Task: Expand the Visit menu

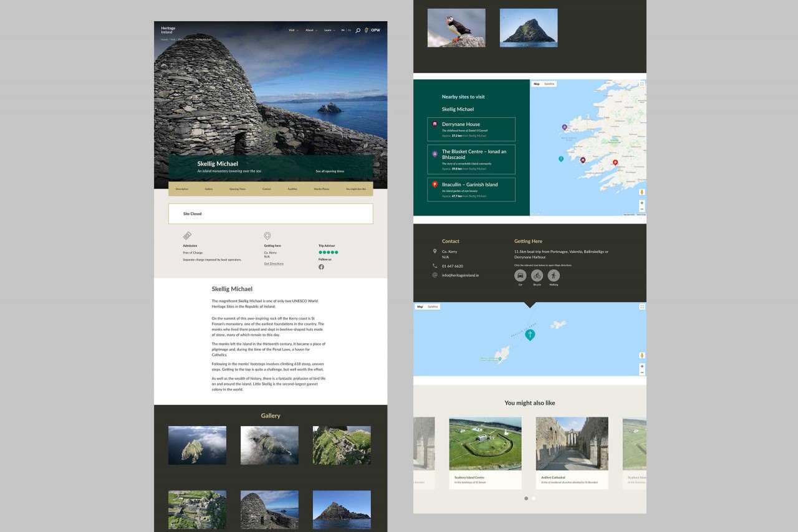Action: (293, 30)
